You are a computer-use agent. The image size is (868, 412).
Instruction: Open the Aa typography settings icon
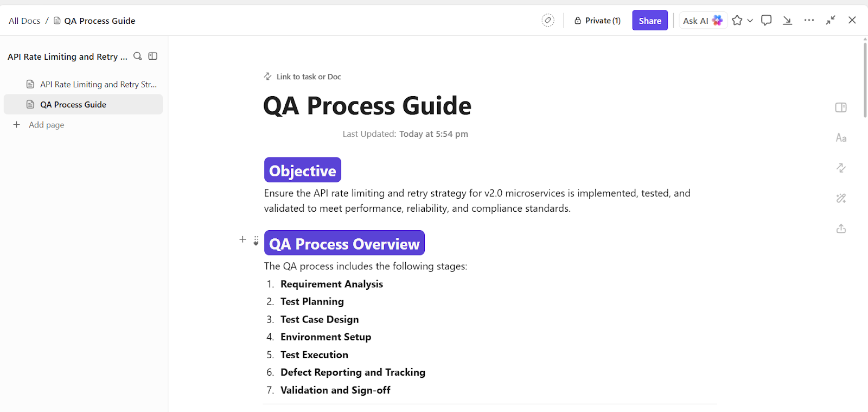(x=841, y=138)
